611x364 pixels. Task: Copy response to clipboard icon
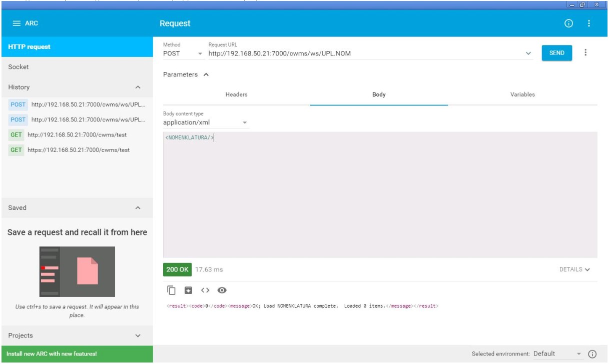(x=172, y=290)
